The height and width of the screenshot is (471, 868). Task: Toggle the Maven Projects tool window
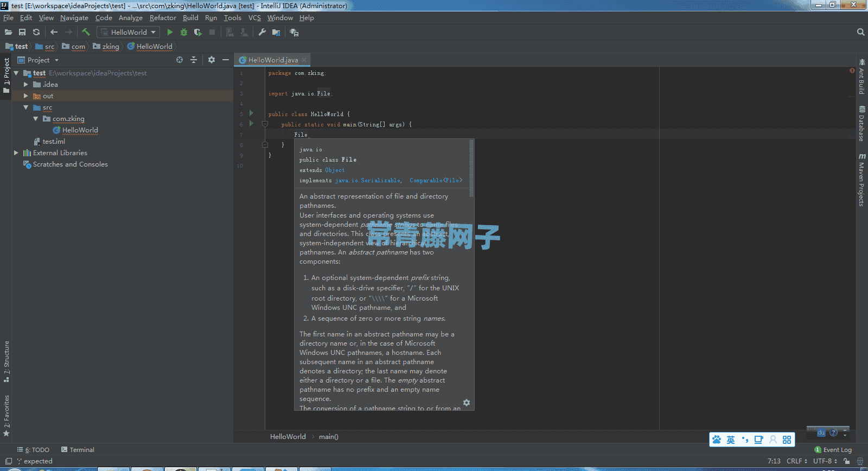pyautogui.click(x=861, y=180)
